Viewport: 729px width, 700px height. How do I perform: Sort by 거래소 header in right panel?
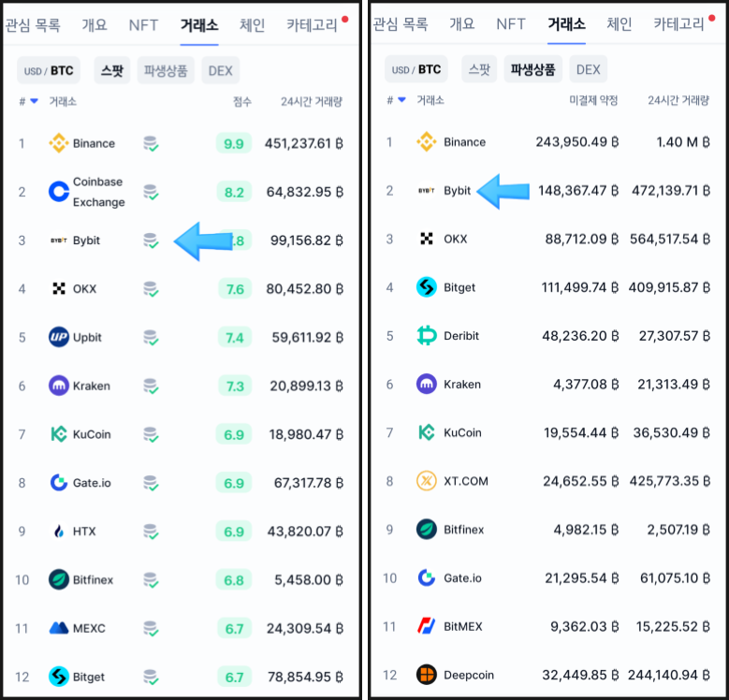(430, 100)
